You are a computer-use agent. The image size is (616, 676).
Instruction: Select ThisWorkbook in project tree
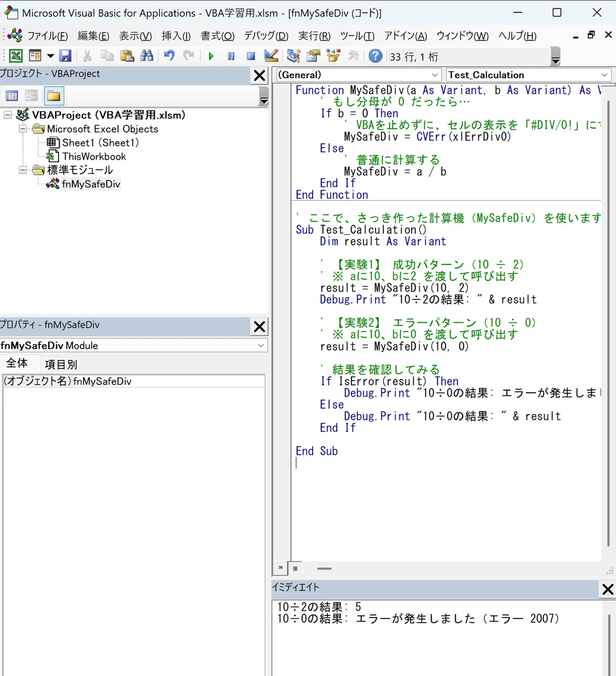pyautogui.click(x=94, y=157)
